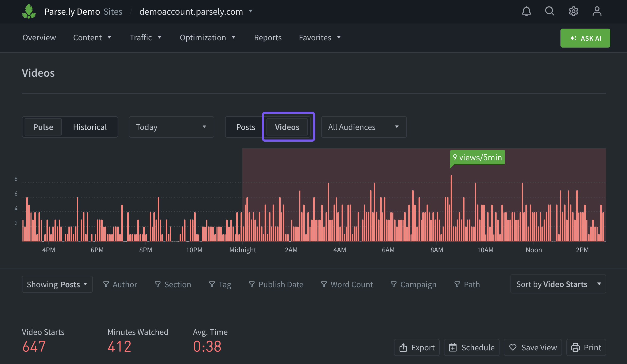Open the All Audiences dropdown
627x364 pixels.
click(363, 127)
